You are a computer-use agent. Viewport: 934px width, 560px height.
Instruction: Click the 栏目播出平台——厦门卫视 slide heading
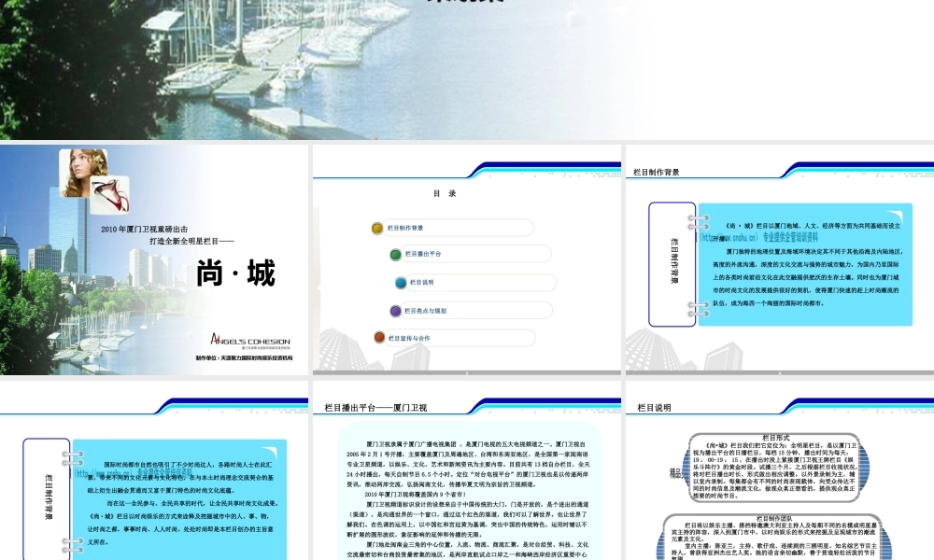(x=375, y=408)
